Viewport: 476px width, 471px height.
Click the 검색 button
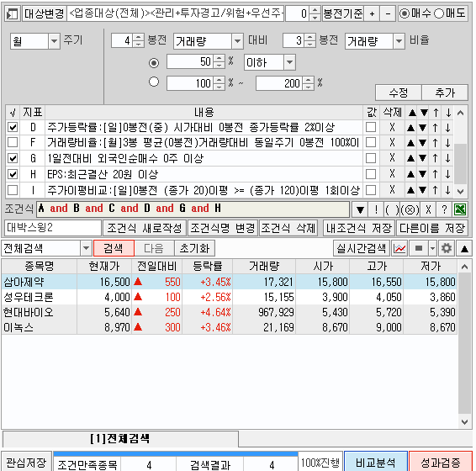(114, 248)
